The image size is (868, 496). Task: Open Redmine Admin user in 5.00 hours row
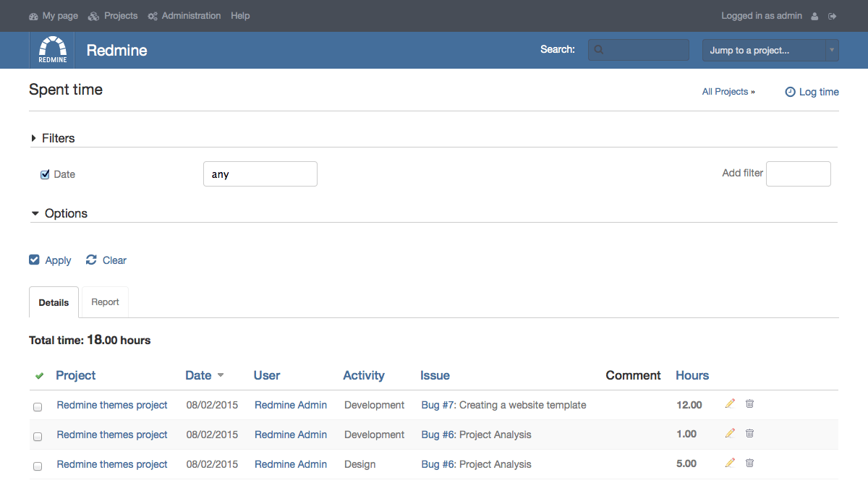tap(291, 464)
